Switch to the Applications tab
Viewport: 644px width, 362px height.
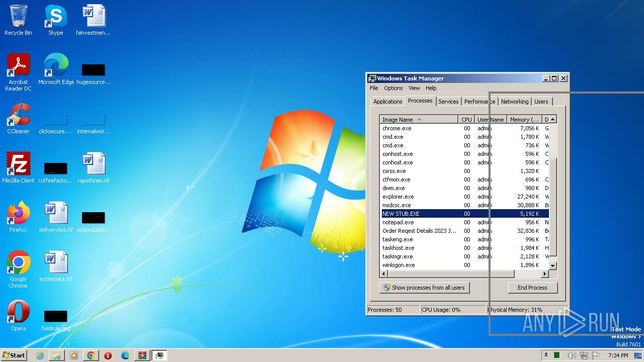point(387,102)
